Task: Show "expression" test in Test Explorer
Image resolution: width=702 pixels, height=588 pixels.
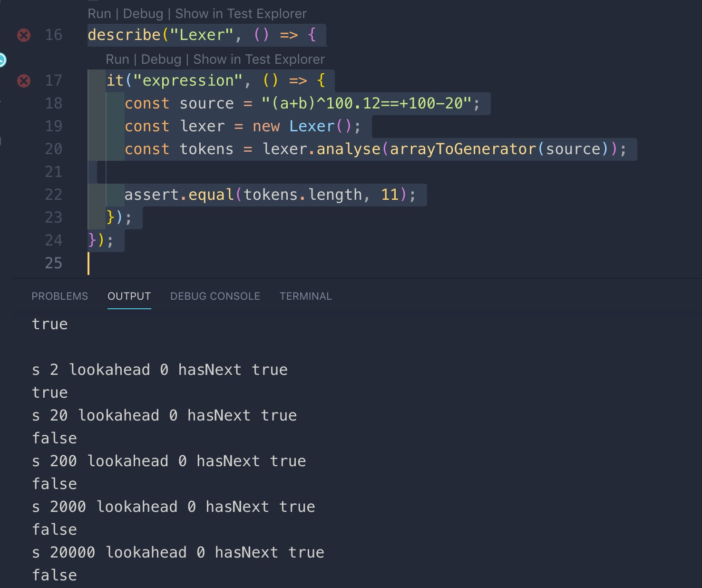Action: (259, 59)
